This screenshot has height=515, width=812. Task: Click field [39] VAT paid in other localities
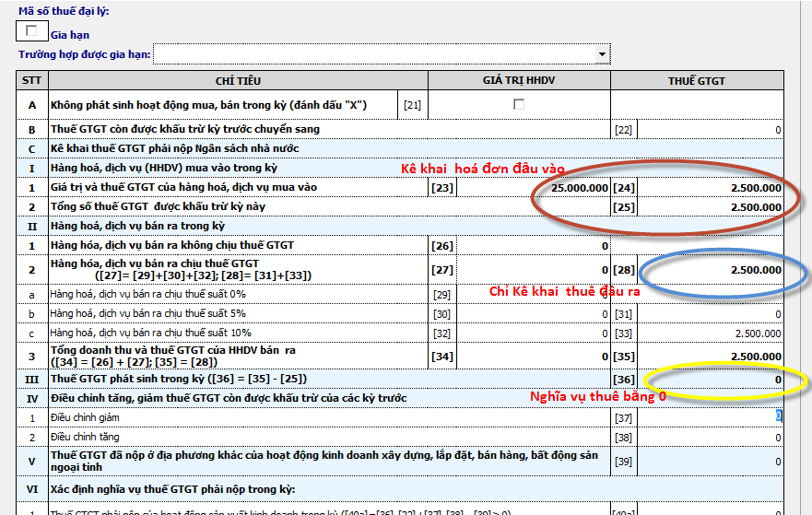pos(711,461)
